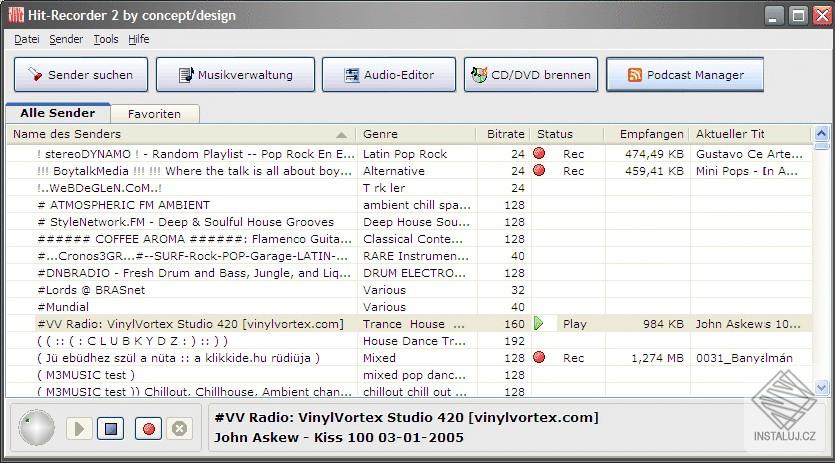Image resolution: width=835 pixels, height=463 pixels.
Task: Open the Sender menu
Action: [x=66, y=39]
